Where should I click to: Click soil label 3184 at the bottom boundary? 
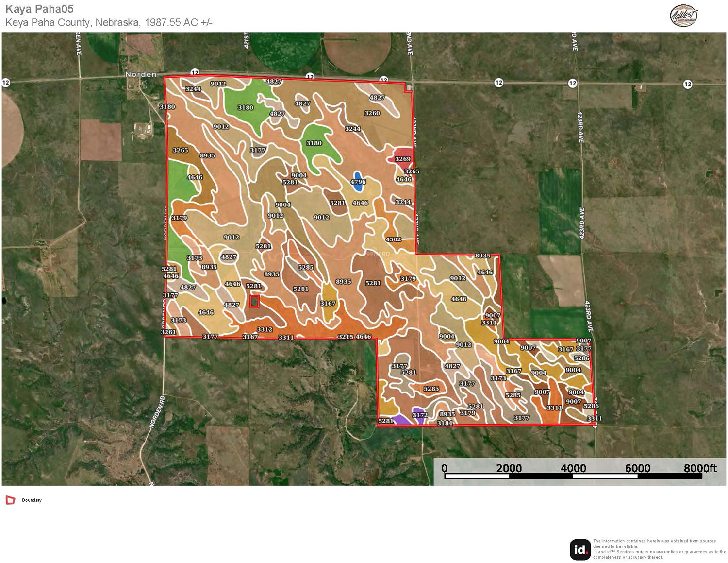pos(445,423)
